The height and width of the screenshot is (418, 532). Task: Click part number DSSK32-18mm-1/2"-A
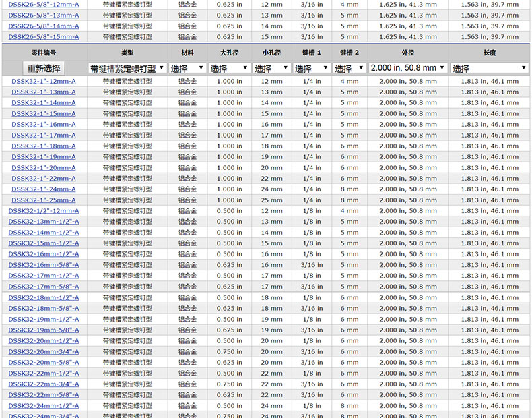(44, 297)
